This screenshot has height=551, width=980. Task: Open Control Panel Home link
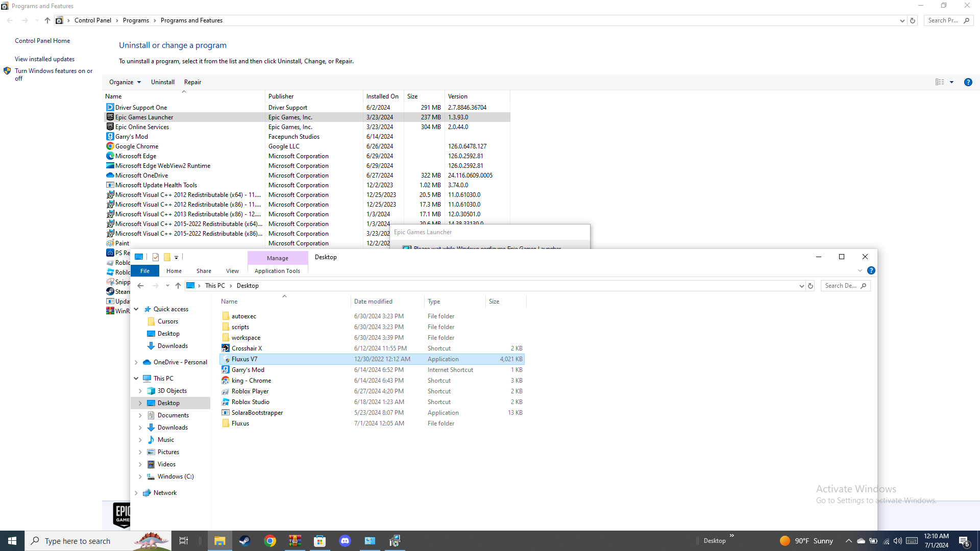point(42,41)
